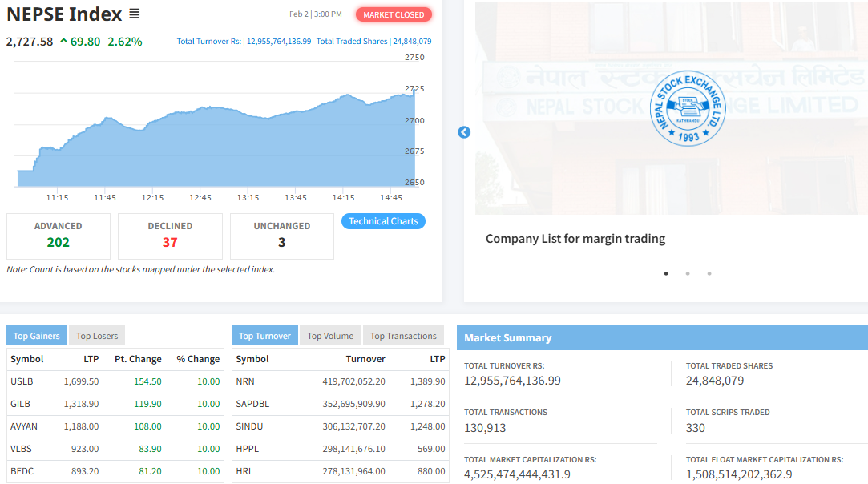Viewport: 868px width, 484px height.
Task: Select the Top Turnover tab
Action: (264, 336)
